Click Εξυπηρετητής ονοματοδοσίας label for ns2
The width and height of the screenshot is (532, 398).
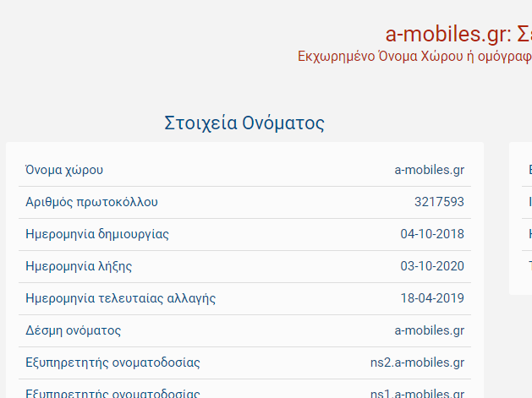pos(112,363)
